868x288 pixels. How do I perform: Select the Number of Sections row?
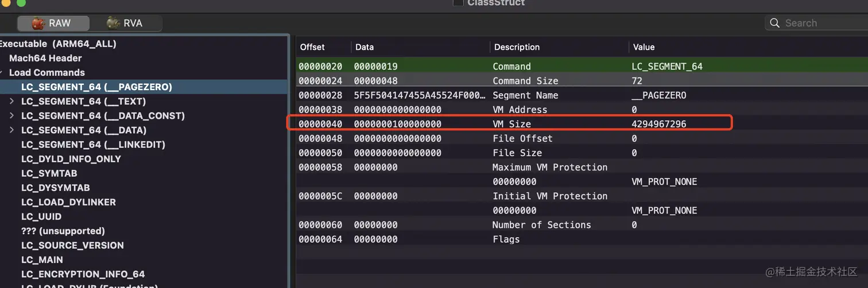582,224
